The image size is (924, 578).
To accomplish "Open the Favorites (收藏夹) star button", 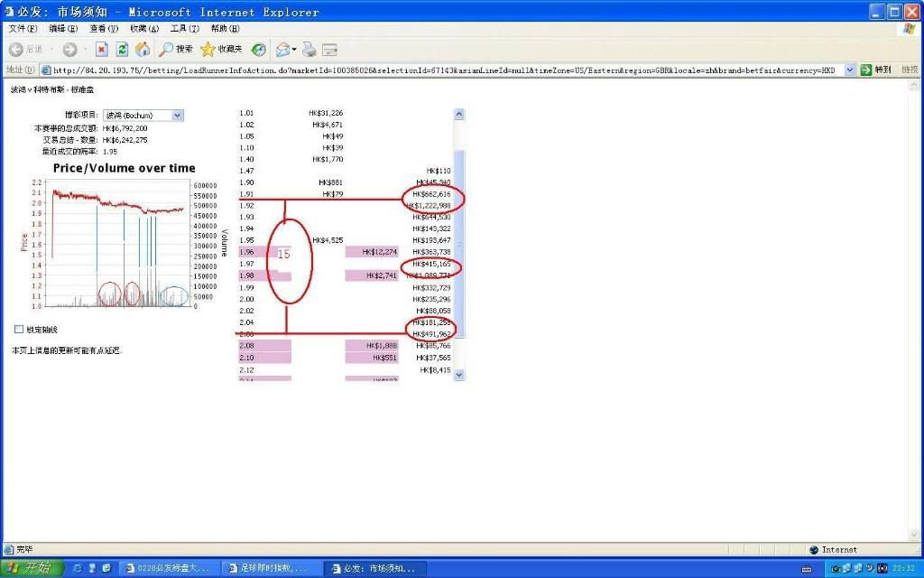I will tap(221, 50).
